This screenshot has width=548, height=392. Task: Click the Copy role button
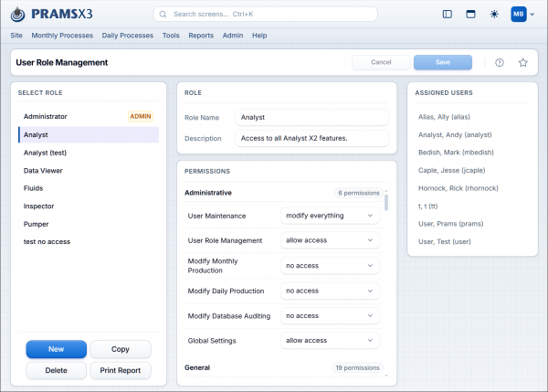[121, 349]
